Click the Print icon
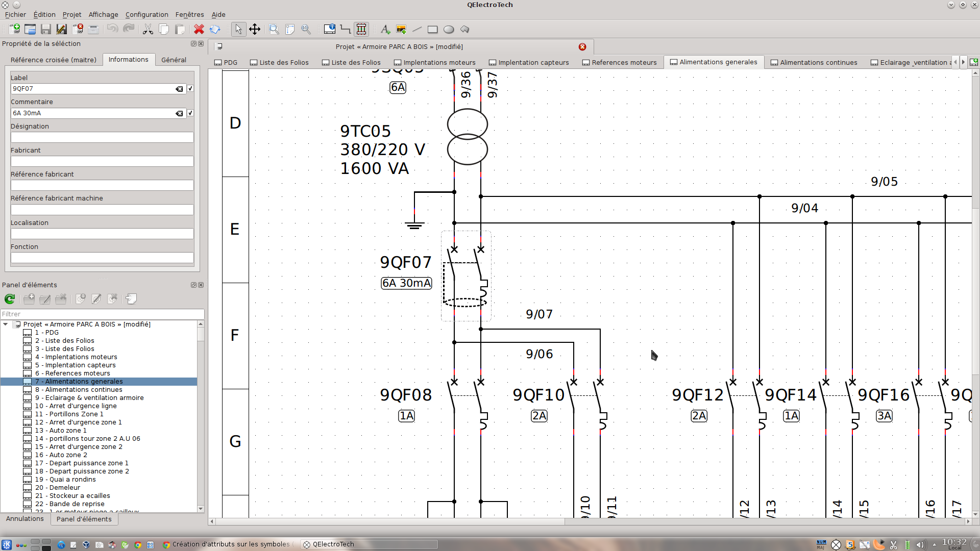980x551 pixels. pyautogui.click(x=93, y=29)
